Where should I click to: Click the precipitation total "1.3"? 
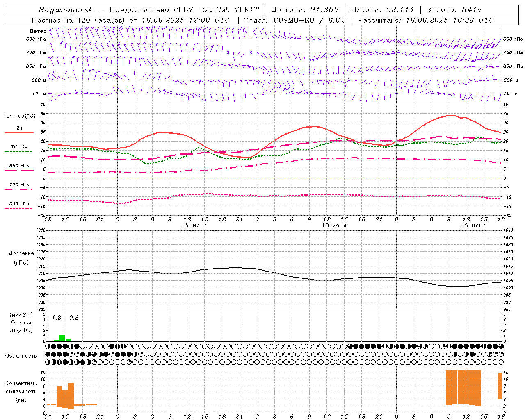56,318
